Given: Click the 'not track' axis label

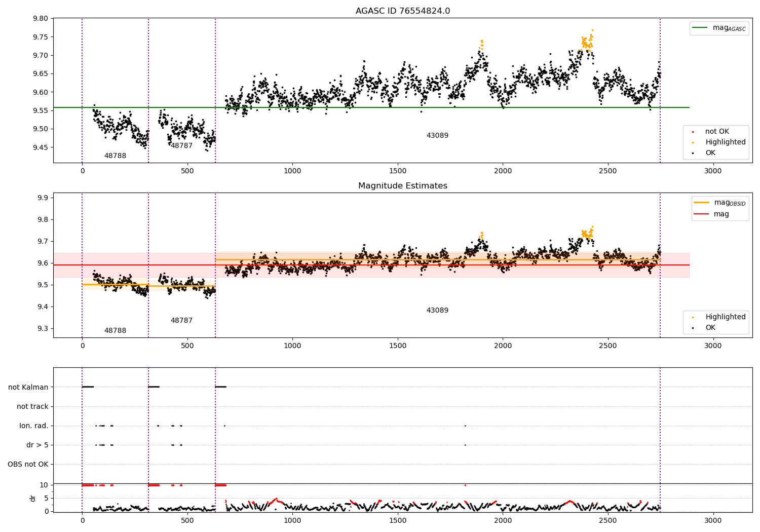Looking at the screenshot, I should click(x=32, y=407).
